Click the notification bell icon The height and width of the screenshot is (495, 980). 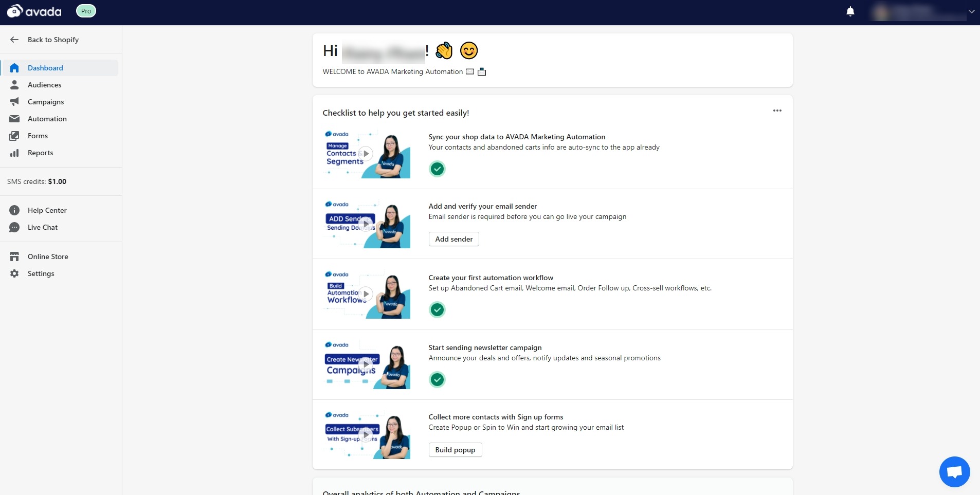point(850,11)
